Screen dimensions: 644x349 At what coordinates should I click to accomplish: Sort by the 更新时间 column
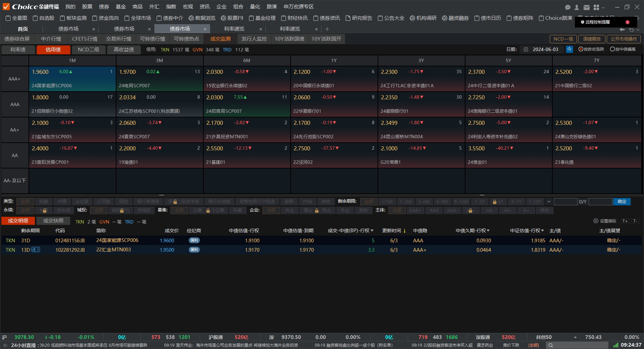[394, 231]
